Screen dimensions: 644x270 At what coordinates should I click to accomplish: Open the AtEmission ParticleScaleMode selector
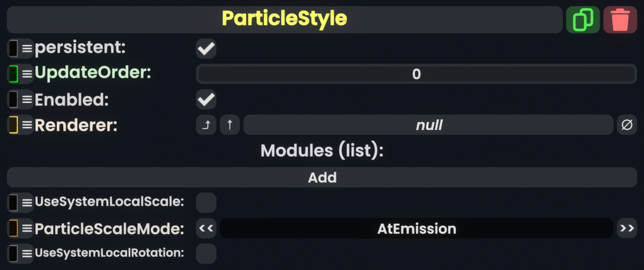[416, 228]
